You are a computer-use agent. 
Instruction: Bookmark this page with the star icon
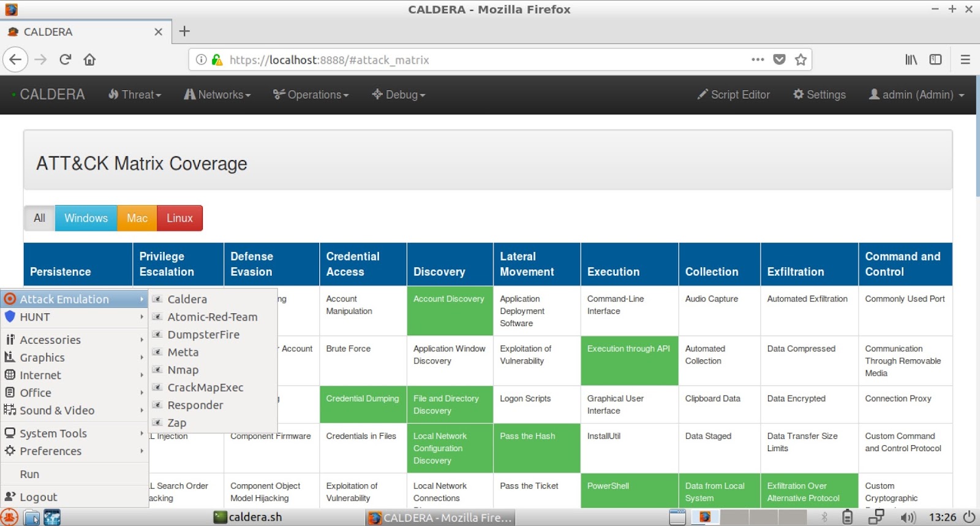[x=801, y=59]
